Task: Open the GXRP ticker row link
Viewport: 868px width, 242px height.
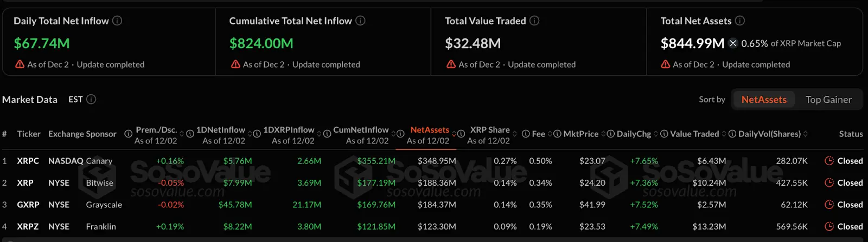Action: click(28, 205)
